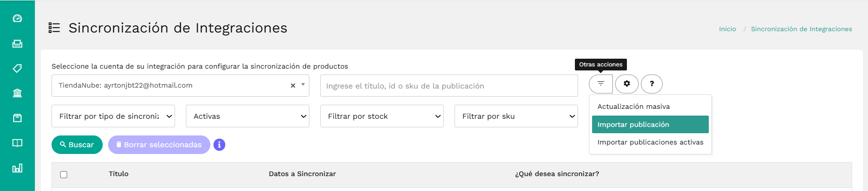Open the bar chart reports sidebar icon
Viewport: 868px width, 191px height.
(x=17, y=168)
